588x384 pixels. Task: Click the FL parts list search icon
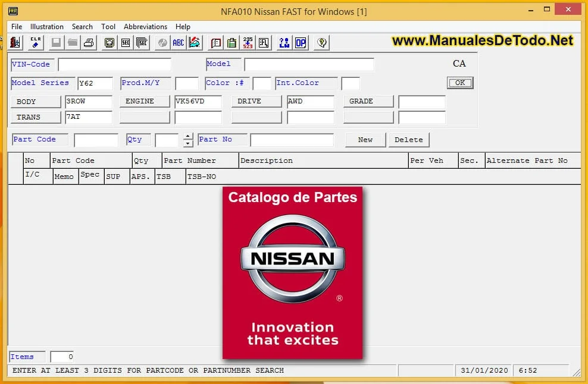click(264, 43)
